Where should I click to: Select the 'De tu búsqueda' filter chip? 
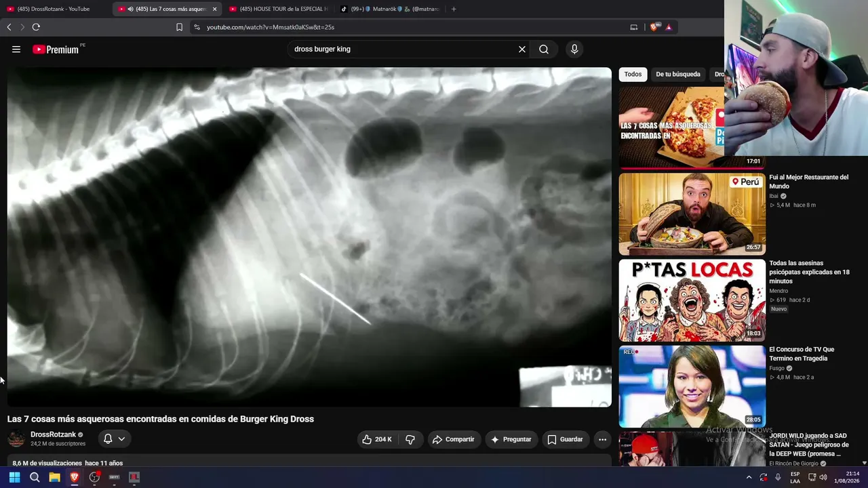click(x=678, y=74)
